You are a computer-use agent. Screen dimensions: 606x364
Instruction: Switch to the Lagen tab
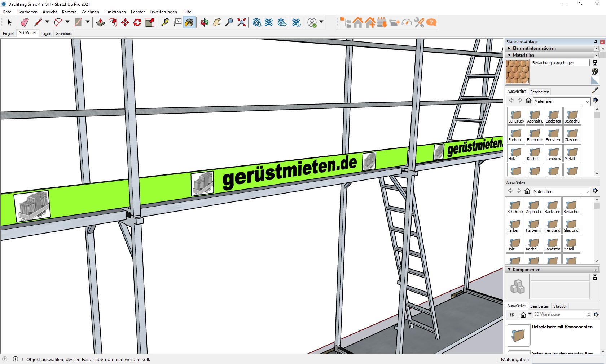click(x=46, y=34)
